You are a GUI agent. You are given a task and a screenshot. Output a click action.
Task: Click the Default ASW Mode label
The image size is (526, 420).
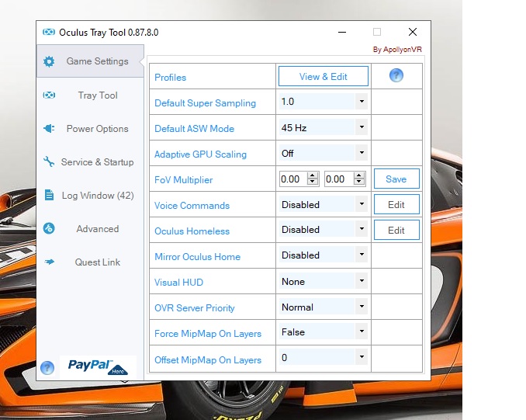click(194, 129)
